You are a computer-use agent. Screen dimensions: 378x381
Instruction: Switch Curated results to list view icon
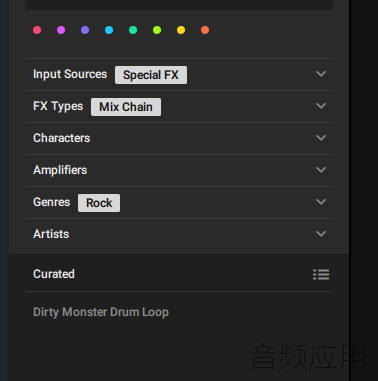tap(321, 274)
